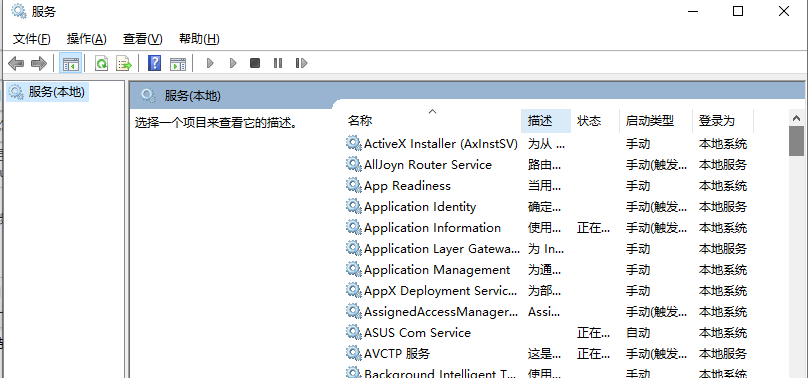The height and width of the screenshot is (378, 808).
Task: Toggle the Show/Hide Action Pane icon
Action: 178,63
